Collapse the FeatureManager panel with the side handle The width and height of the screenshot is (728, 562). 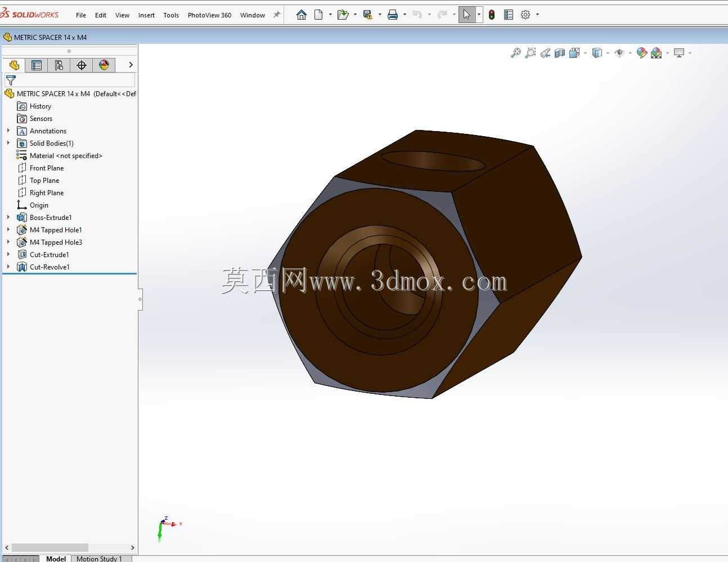pos(140,299)
